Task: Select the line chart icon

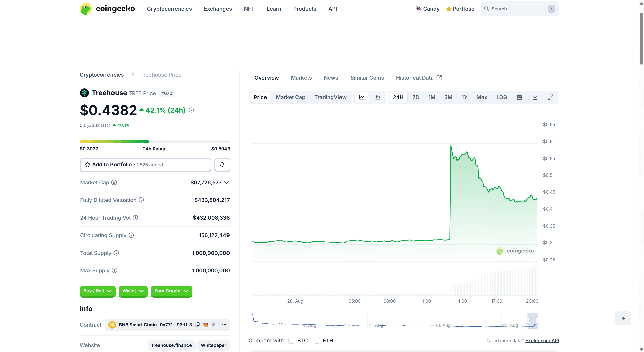Action: 362,97
